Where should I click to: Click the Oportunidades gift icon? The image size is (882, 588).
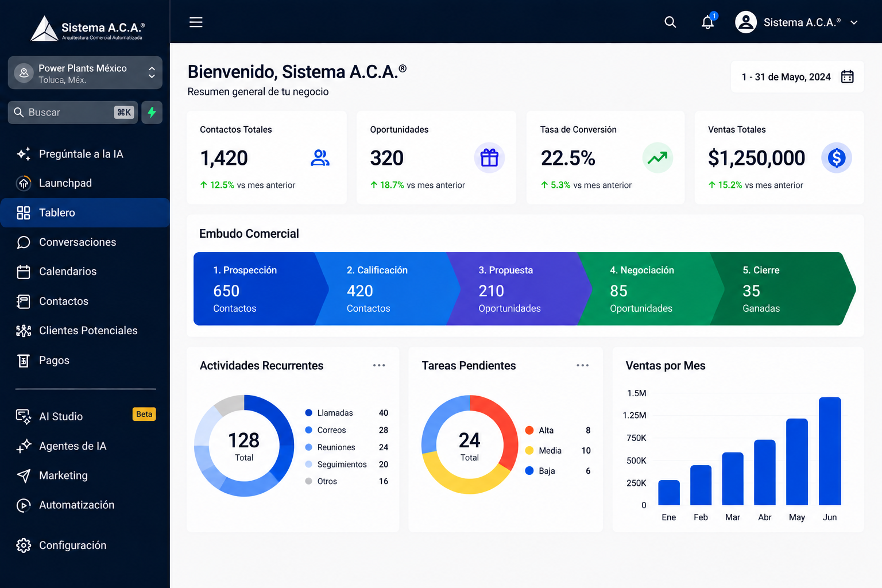pos(489,157)
